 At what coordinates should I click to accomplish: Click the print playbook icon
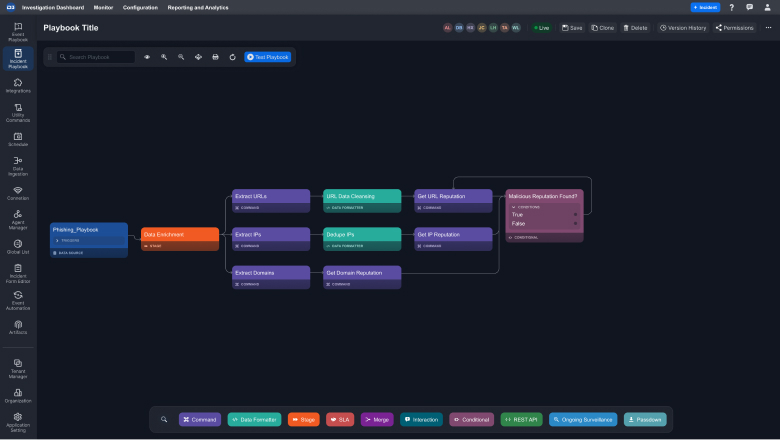pos(215,57)
